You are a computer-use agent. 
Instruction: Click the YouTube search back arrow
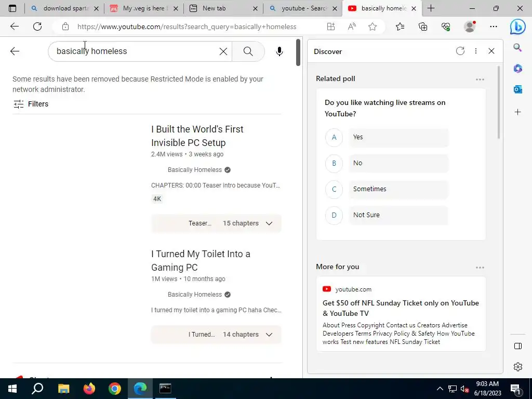15,51
